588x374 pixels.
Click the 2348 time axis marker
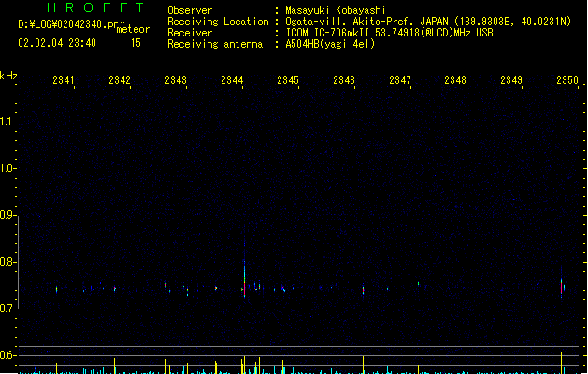(455, 80)
